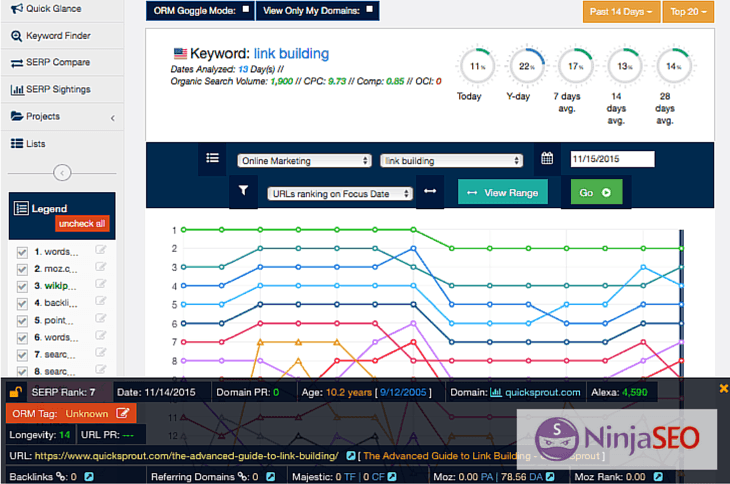730x484 pixels.
Task: Click the View Range button
Action: pos(503,192)
